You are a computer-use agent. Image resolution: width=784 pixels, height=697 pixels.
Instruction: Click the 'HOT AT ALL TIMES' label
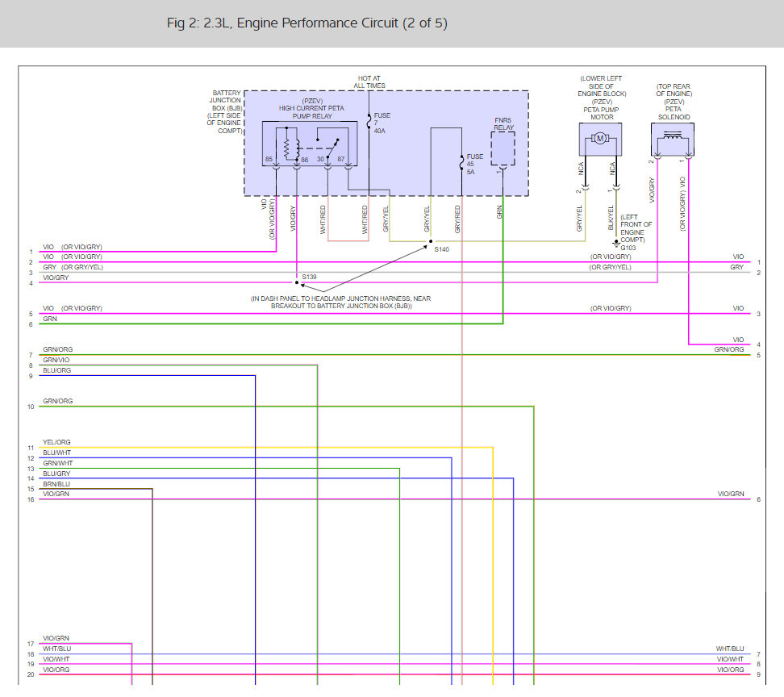369,82
